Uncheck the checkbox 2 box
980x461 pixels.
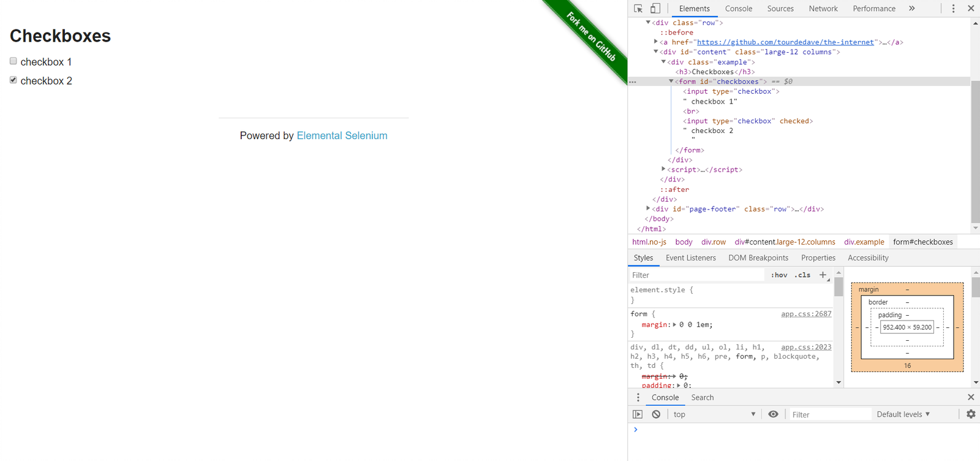point(13,80)
